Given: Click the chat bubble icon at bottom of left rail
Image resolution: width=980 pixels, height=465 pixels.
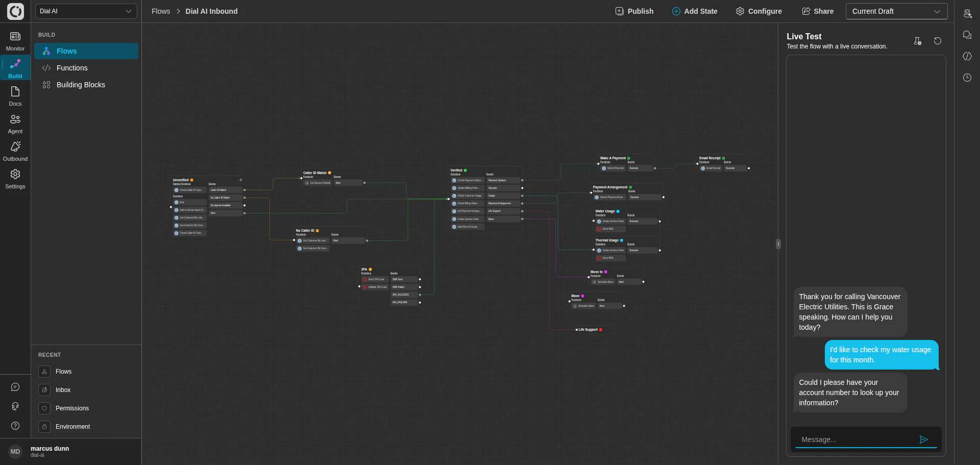Looking at the screenshot, I should point(15,387).
